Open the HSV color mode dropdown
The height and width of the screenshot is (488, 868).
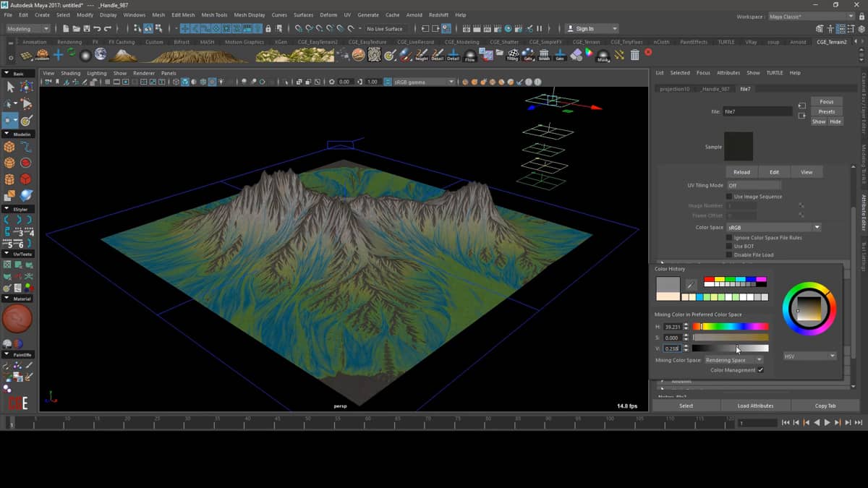(x=810, y=356)
